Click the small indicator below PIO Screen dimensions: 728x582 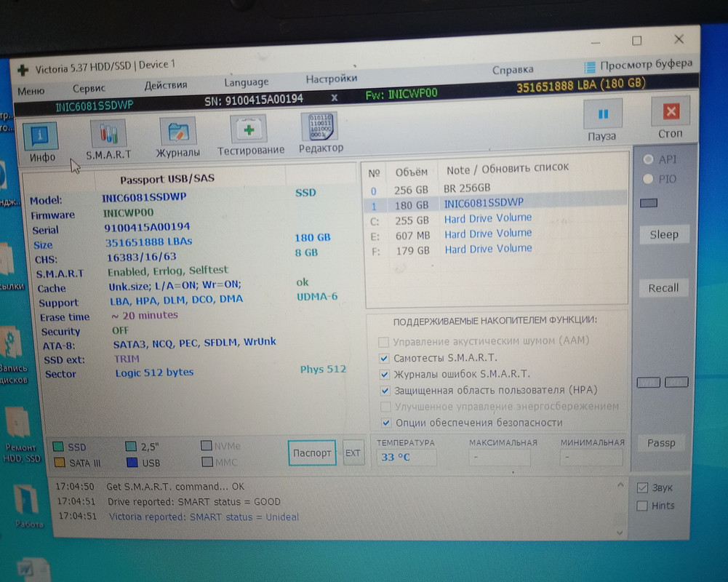click(x=649, y=203)
